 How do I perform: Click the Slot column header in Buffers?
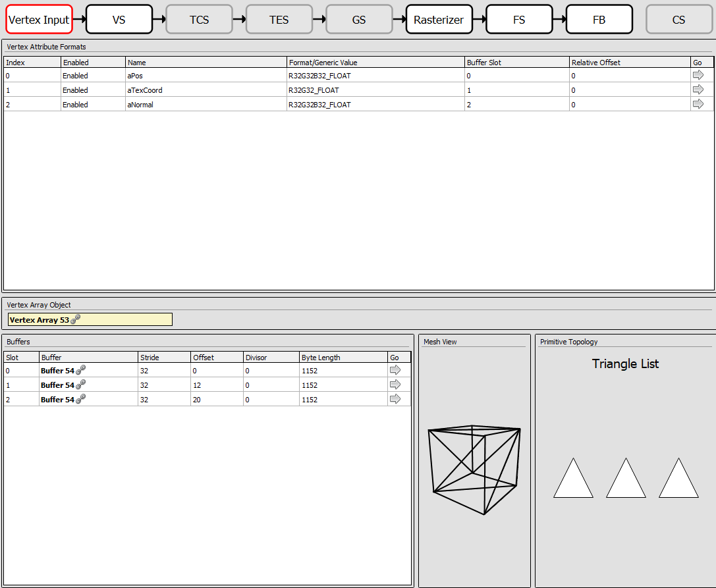click(22, 358)
